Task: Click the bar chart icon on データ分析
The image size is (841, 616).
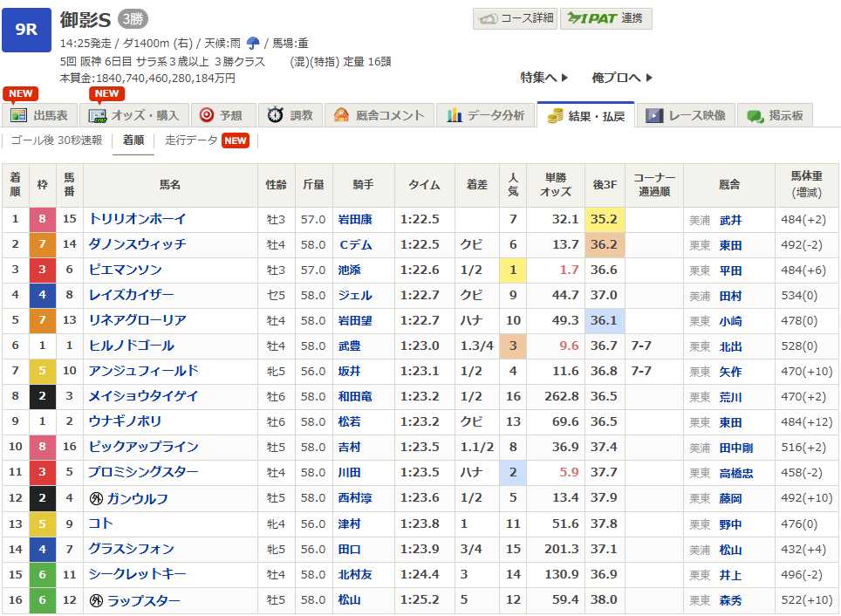Action: 454,115
